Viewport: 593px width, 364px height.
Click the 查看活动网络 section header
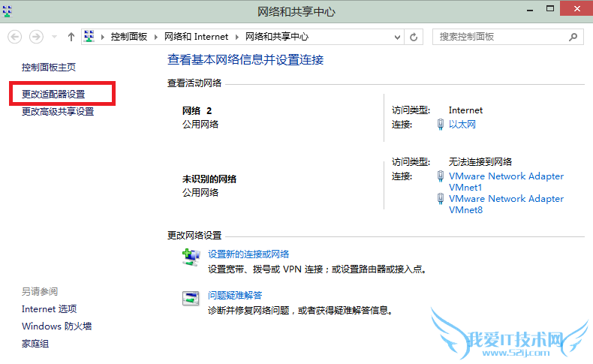click(x=194, y=83)
